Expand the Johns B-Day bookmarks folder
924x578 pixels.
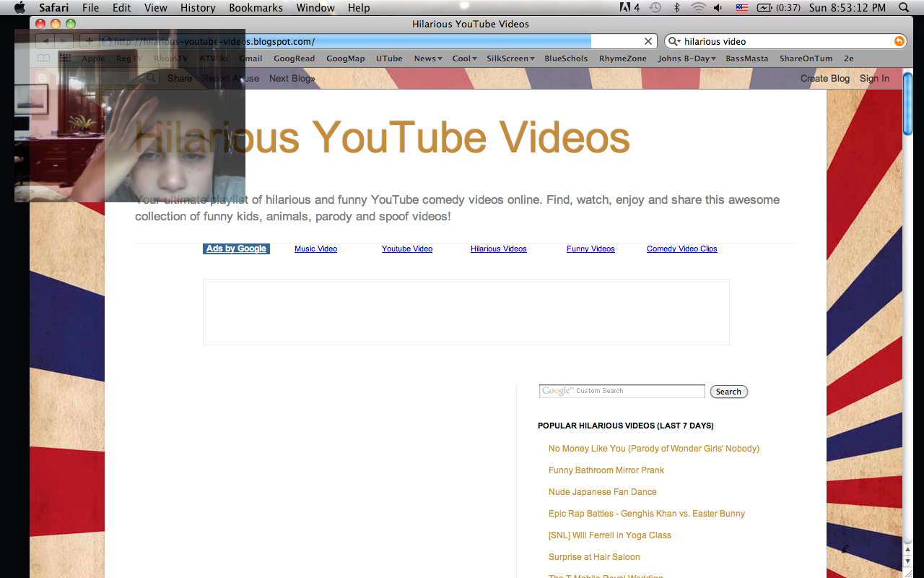pyautogui.click(x=687, y=59)
